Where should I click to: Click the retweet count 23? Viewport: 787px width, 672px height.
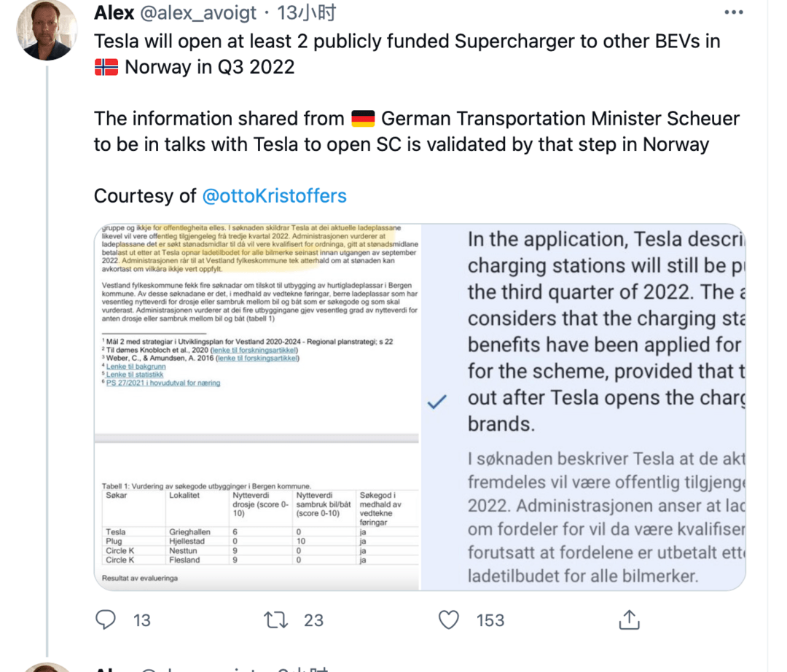[313, 620]
